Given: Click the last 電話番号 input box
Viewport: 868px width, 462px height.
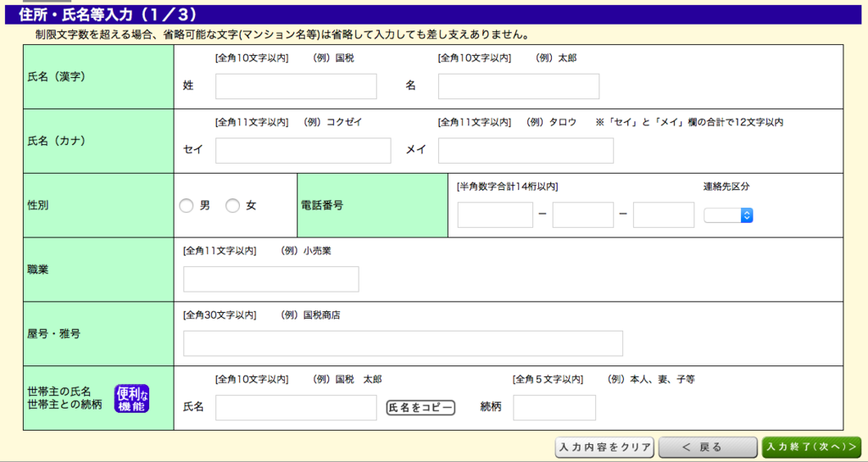Looking at the screenshot, I should coord(664,214).
